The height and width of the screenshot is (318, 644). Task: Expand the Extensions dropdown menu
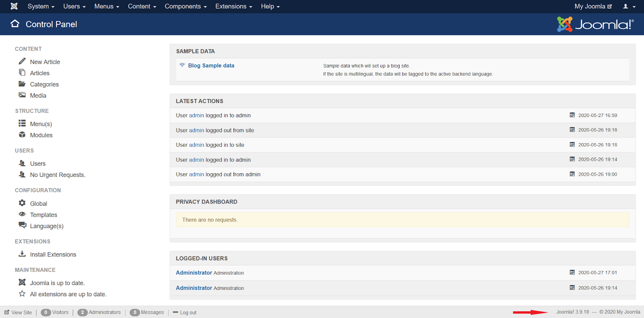pyautogui.click(x=233, y=6)
